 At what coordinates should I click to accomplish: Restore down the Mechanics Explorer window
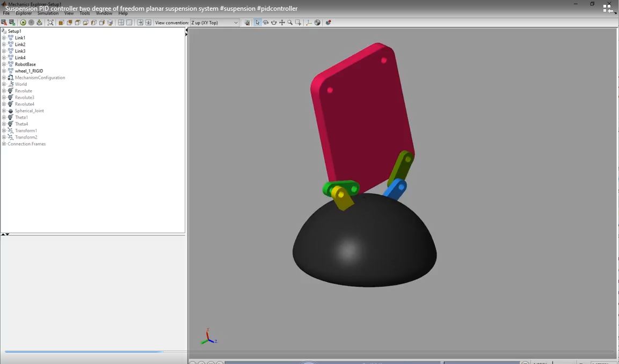592,4
